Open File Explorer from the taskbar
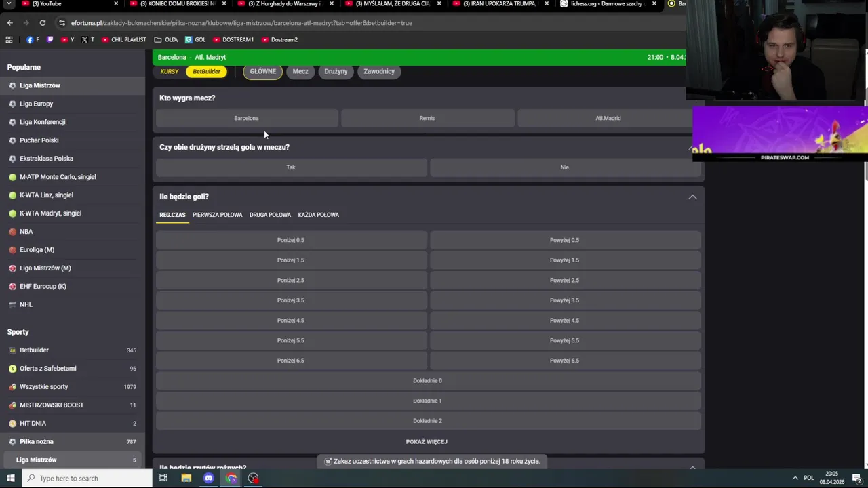Viewport: 868px width, 488px height. click(186, 478)
